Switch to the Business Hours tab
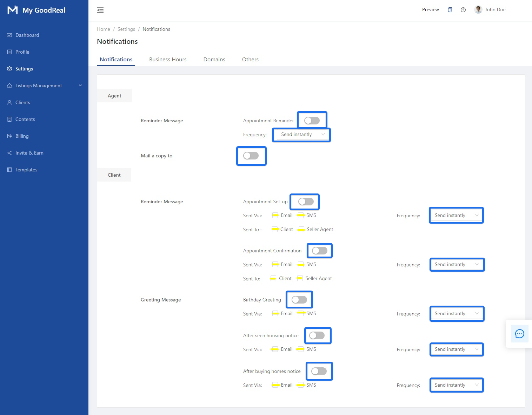This screenshot has width=532, height=415. (168, 60)
